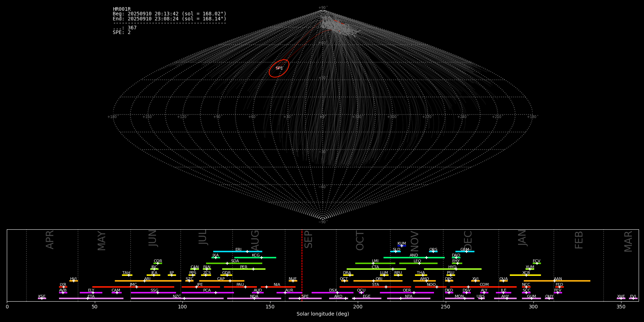The width and height of the screenshot is (644, 322).
Task: Click the orange NUE shower bar
Action: (293, 281)
